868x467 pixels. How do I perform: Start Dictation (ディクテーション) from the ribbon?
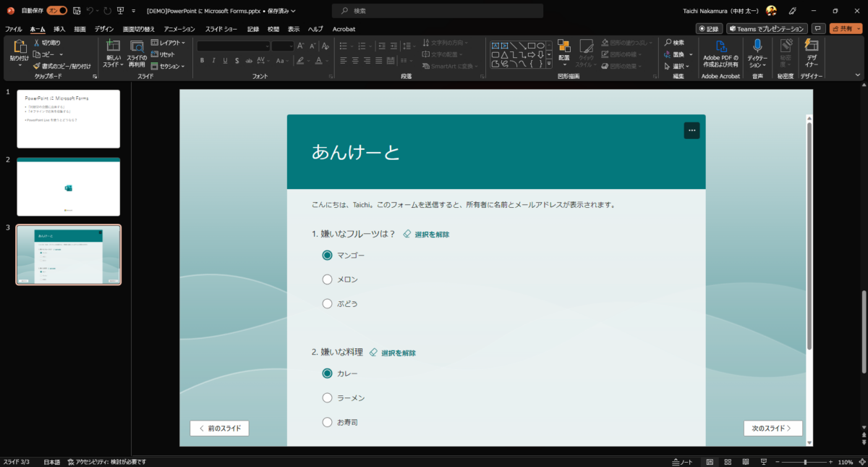pyautogui.click(x=758, y=56)
